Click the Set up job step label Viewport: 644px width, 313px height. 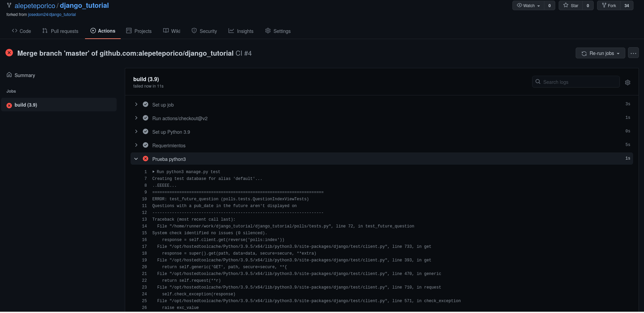click(163, 105)
